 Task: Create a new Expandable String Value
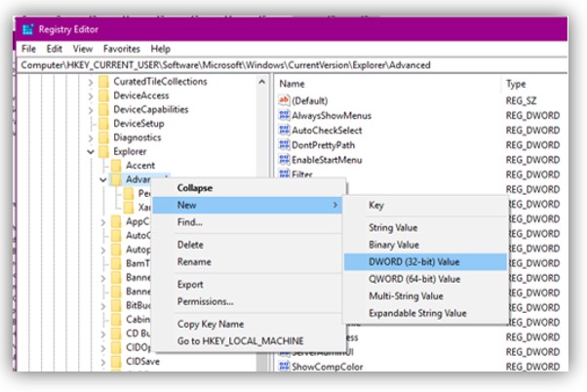(425, 313)
